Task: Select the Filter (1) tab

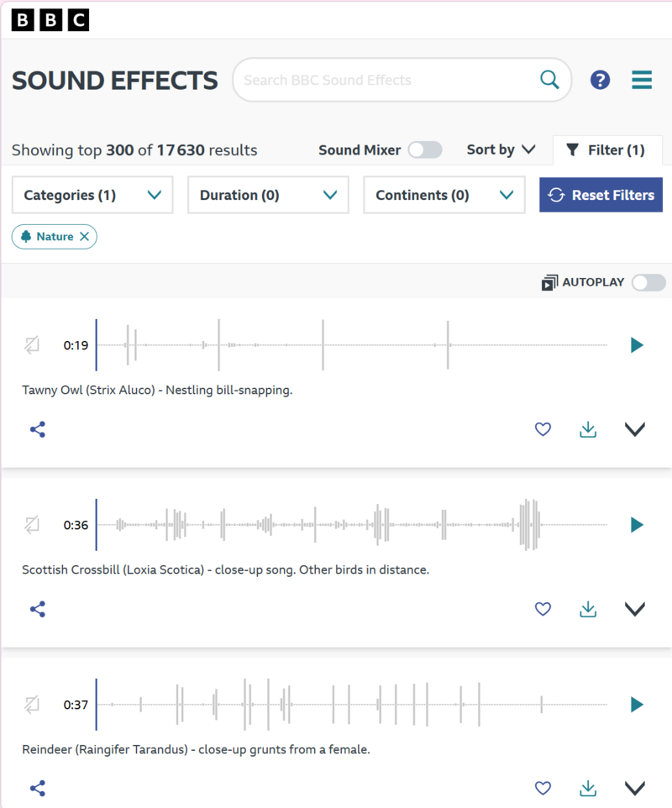Action: [x=607, y=150]
